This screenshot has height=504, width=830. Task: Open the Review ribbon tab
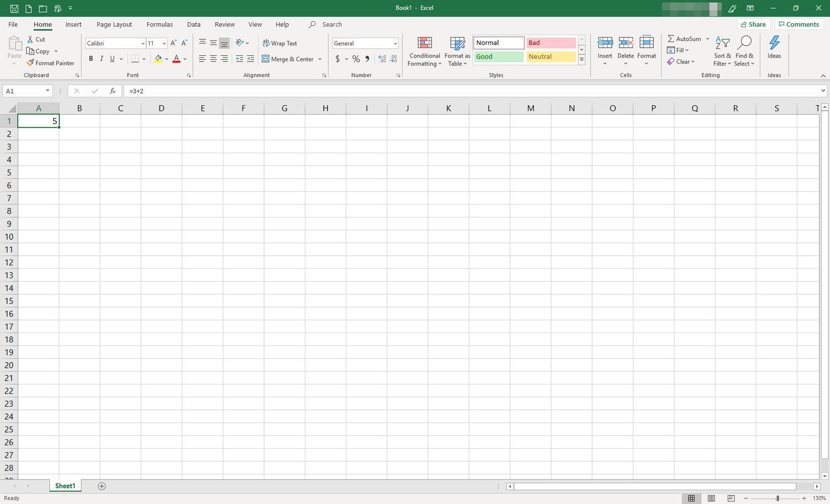225,24
